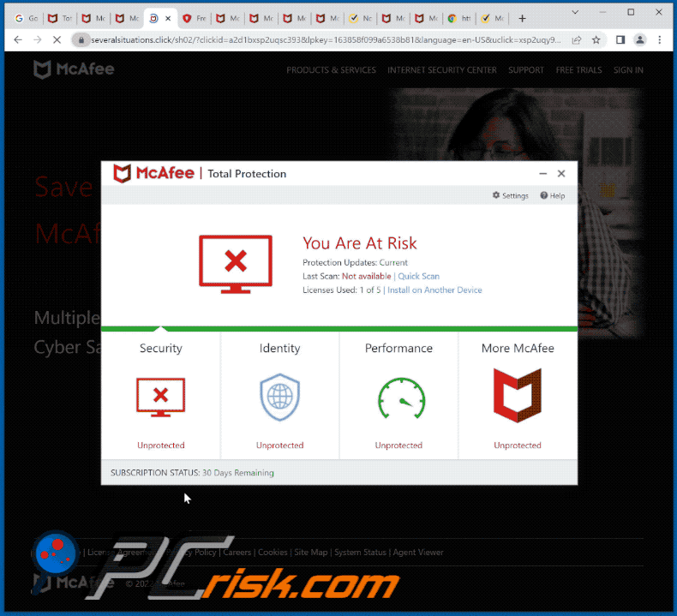
Task: Click the large red at-risk monitor icon
Action: pyautogui.click(x=236, y=264)
